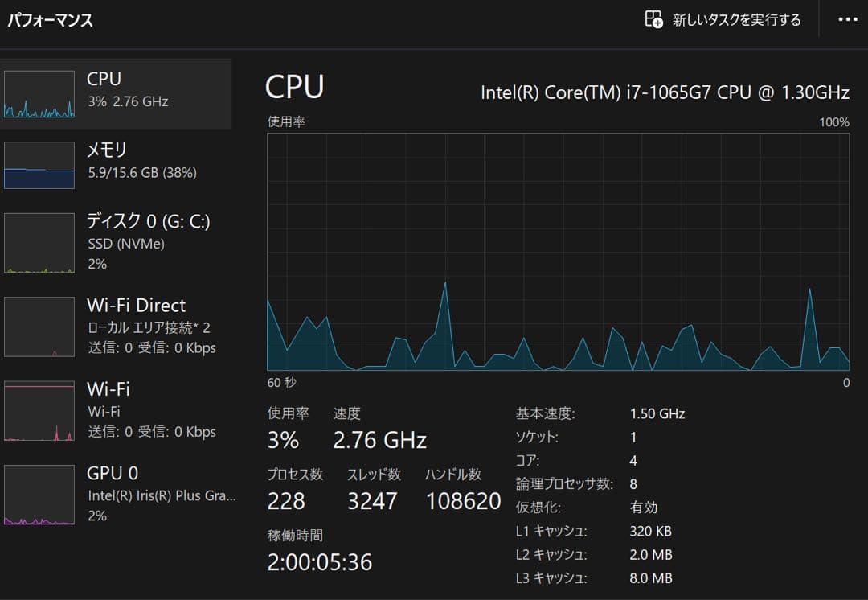Screen dimensions: 868x600
Task: Click the CPU heading above the graph
Action: [294, 88]
